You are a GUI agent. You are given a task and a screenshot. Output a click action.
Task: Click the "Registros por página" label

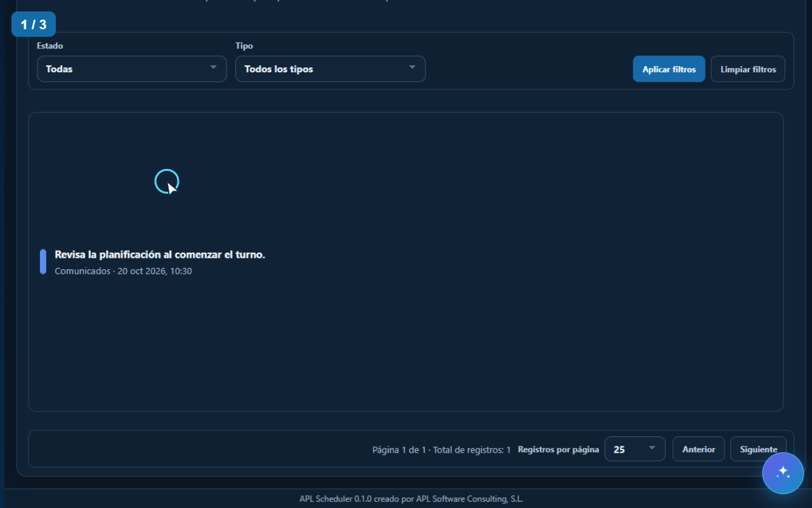click(x=558, y=450)
